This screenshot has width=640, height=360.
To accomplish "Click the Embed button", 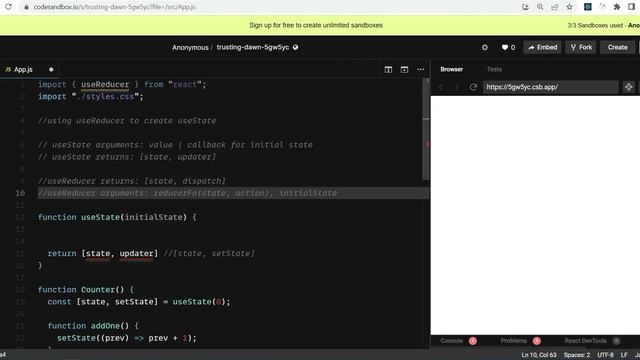I will tap(542, 47).
